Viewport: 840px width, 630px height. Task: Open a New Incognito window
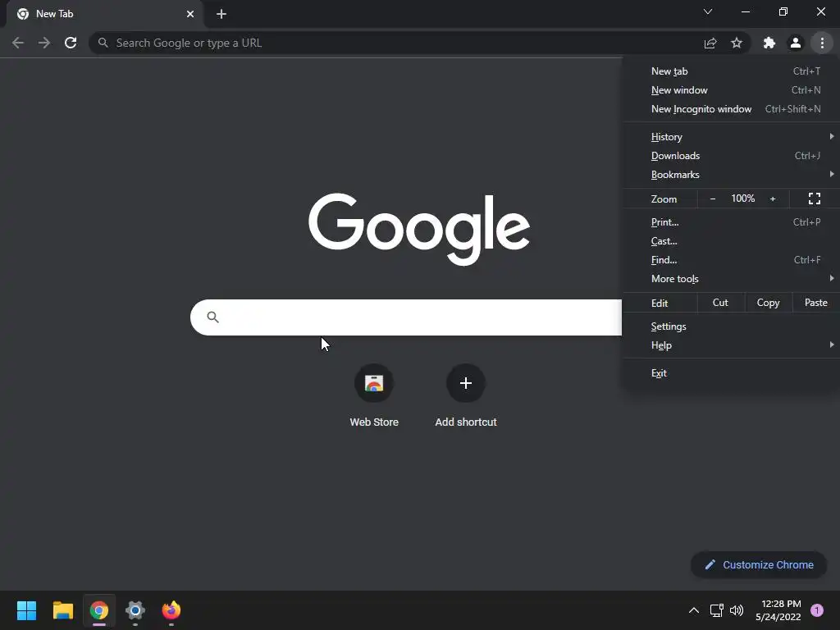pyautogui.click(x=731, y=109)
